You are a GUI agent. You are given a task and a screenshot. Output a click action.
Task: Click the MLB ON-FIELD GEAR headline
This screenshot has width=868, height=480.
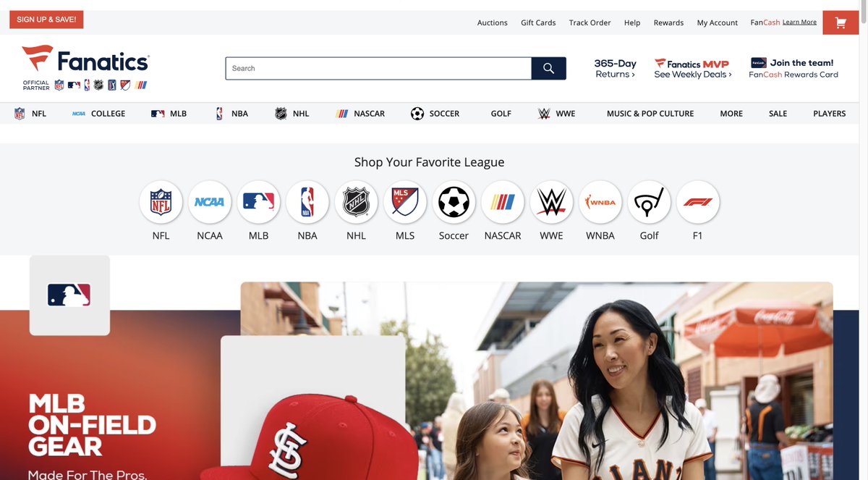pos(92,424)
